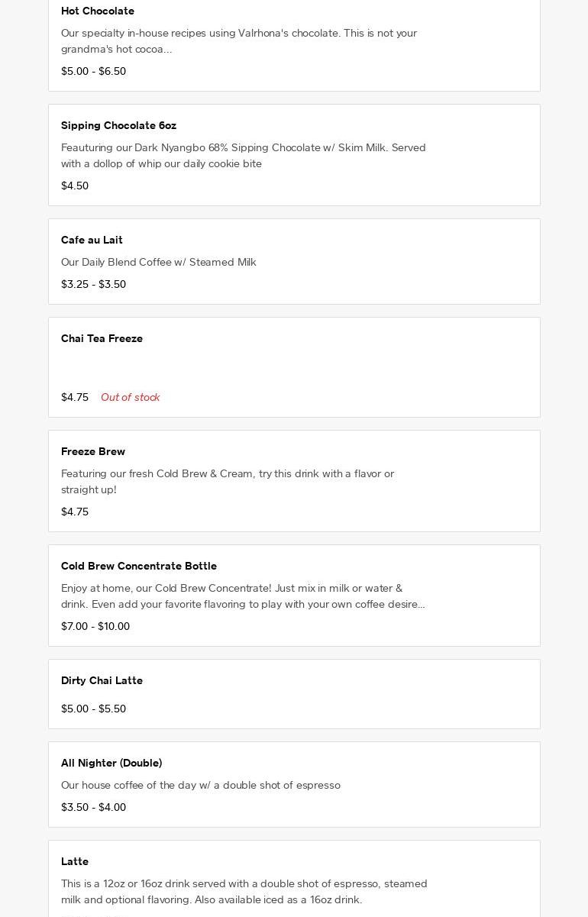This screenshot has height=917, width=588.
Task: Click All Nighter description about double shot
Action: pyautogui.click(x=201, y=786)
